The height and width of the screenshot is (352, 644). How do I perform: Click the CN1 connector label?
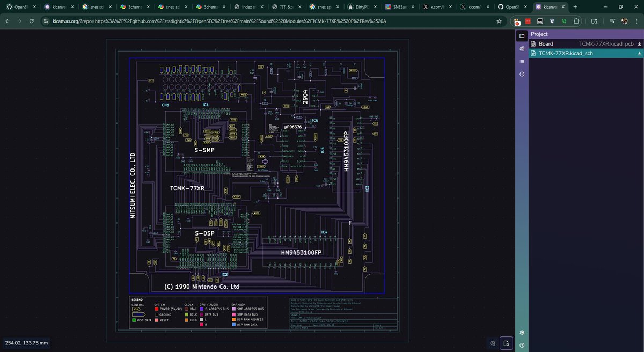(x=166, y=105)
